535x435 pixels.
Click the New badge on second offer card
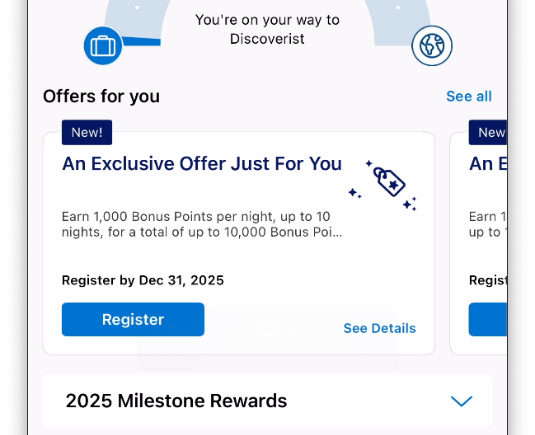click(488, 132)
